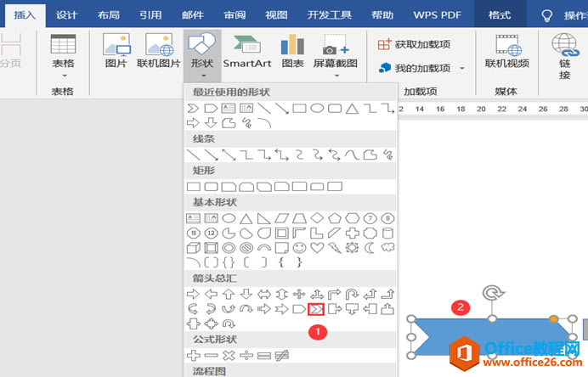Pick the folded corner shape
Screen dimensions: 588x377
(281, 248)
